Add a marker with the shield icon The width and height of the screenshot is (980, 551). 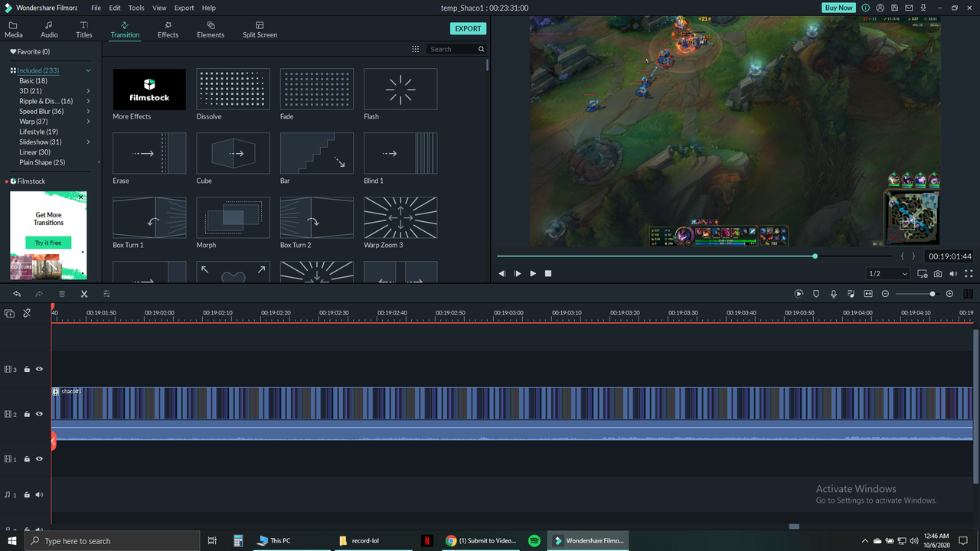816,294
